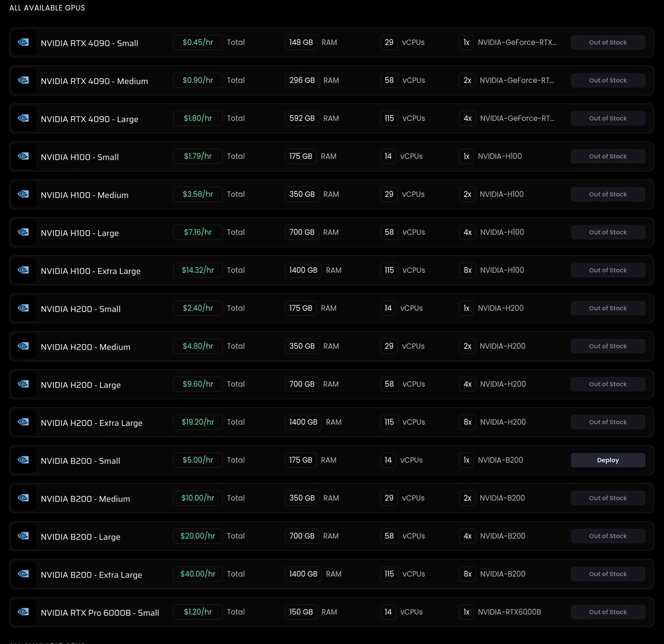Viewport: 664px width, 644px height.
Task: Select the $19.20/hr price tag
Action: click(198, 422)
